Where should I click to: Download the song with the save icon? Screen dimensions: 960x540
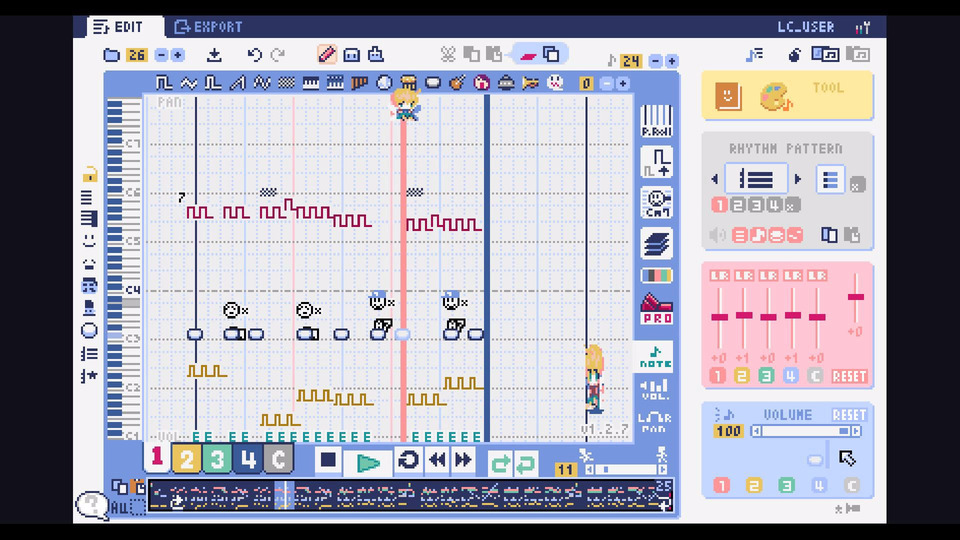[x=214, y=55]
